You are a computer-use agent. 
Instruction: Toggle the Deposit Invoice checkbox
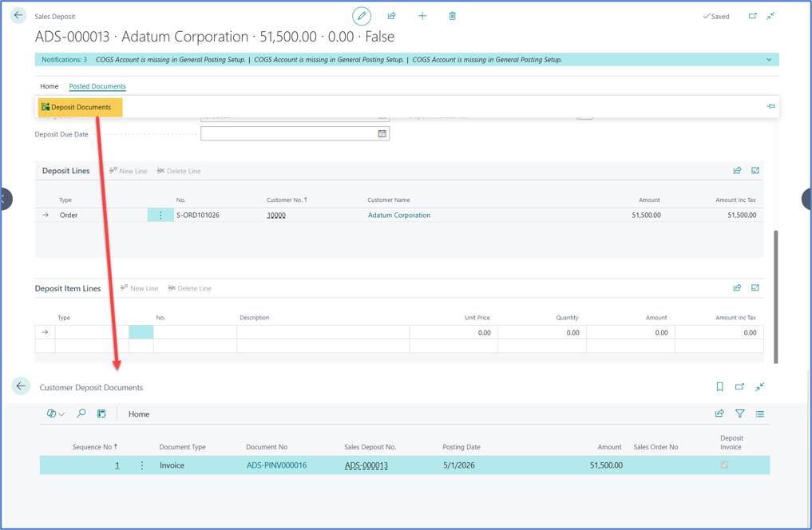pos(724,465)
